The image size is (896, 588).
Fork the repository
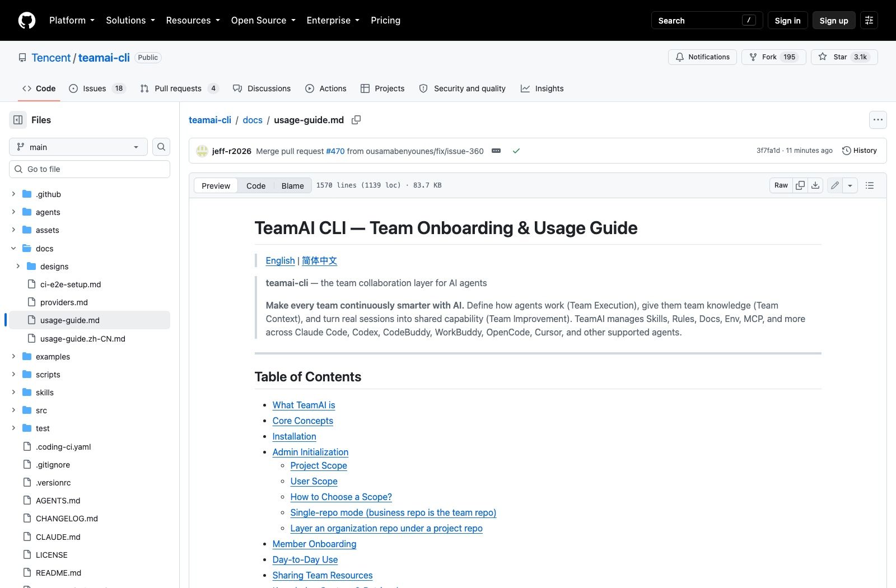tap(774, 57)
